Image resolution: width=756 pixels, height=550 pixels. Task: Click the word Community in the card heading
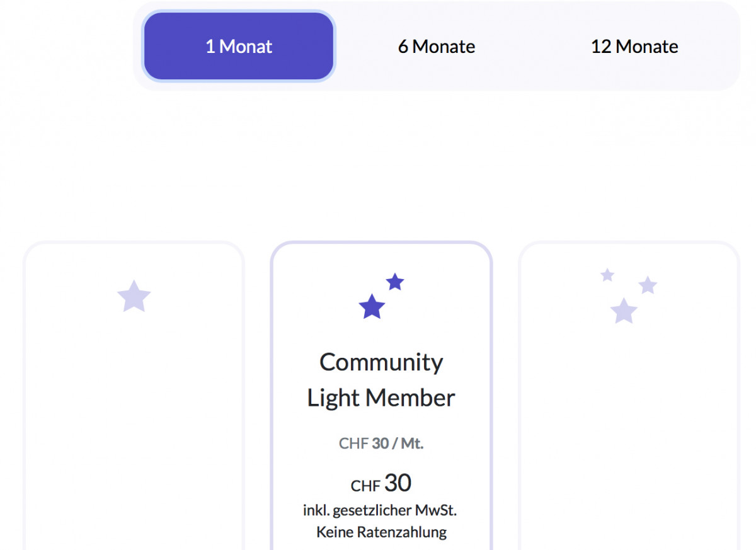coord(381,362)
